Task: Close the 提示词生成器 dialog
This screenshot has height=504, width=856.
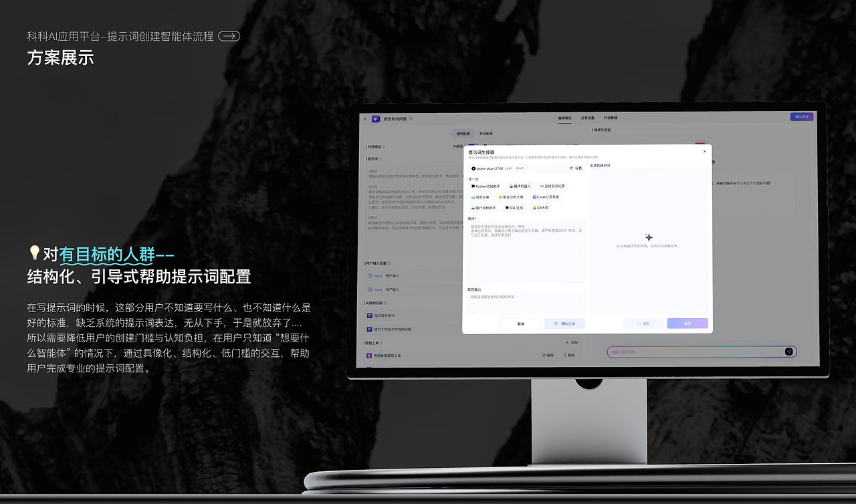Action: tap(704, 152)
